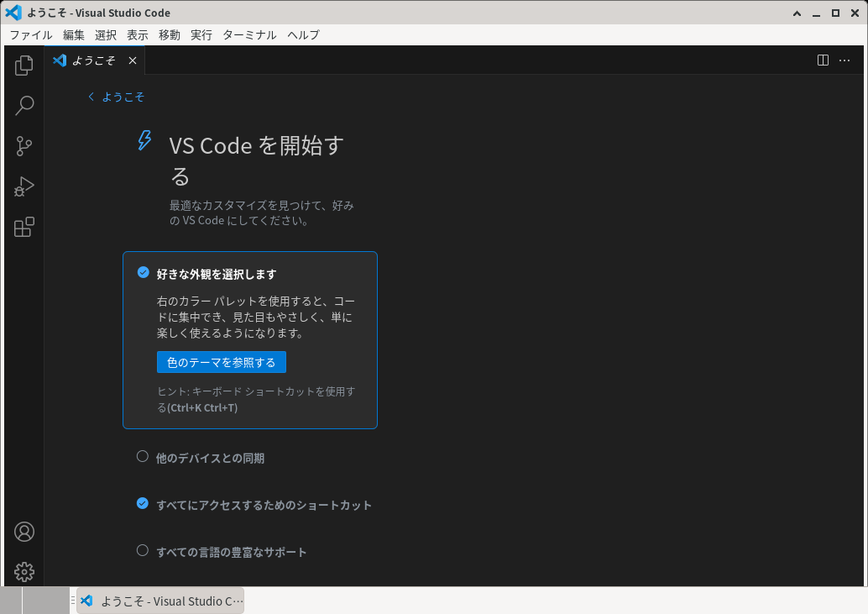
Task: Open the Run and Debug view icon
Action: (24, 186)
